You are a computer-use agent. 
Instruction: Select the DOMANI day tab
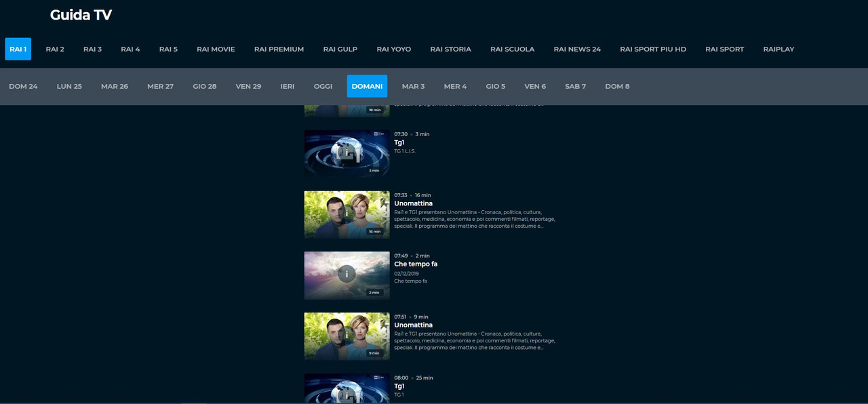pyautogui.click(x=367, y=86)
